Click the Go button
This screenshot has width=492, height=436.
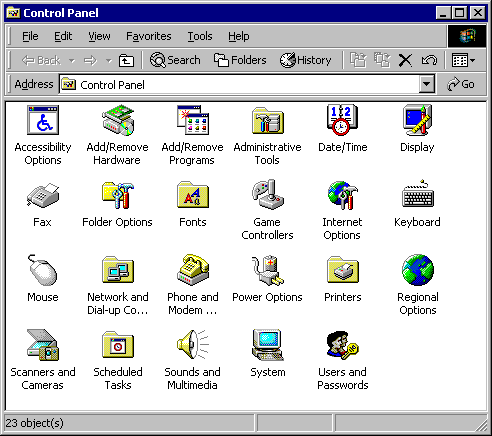[461, 84]
